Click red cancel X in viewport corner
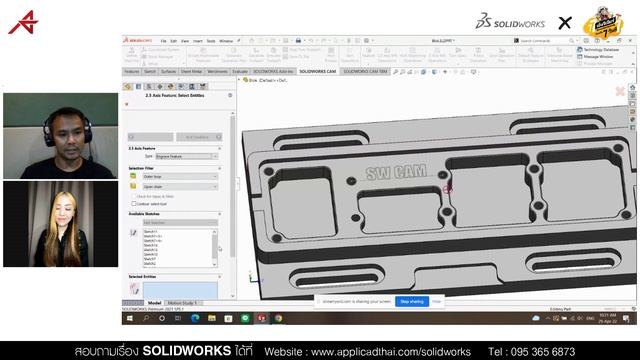Viewport: 640px width, 360px height. tap(620, 91)
